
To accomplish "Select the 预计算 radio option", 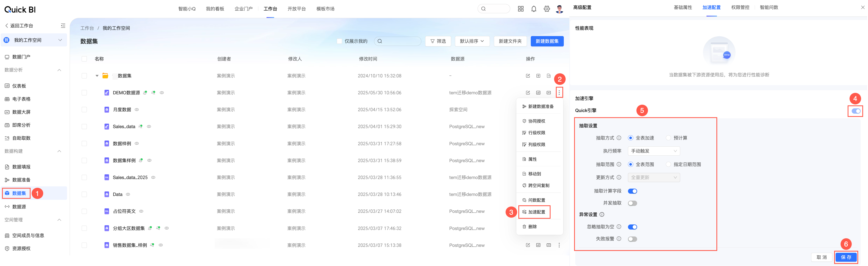I will [x=668, y=138].
